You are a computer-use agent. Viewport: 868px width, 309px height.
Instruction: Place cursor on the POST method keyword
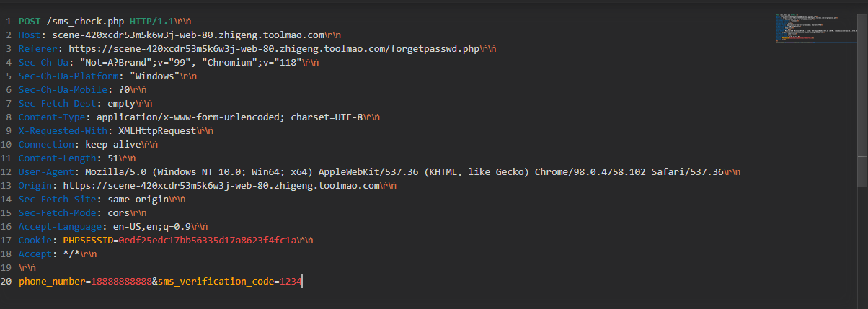click(30, 21)
